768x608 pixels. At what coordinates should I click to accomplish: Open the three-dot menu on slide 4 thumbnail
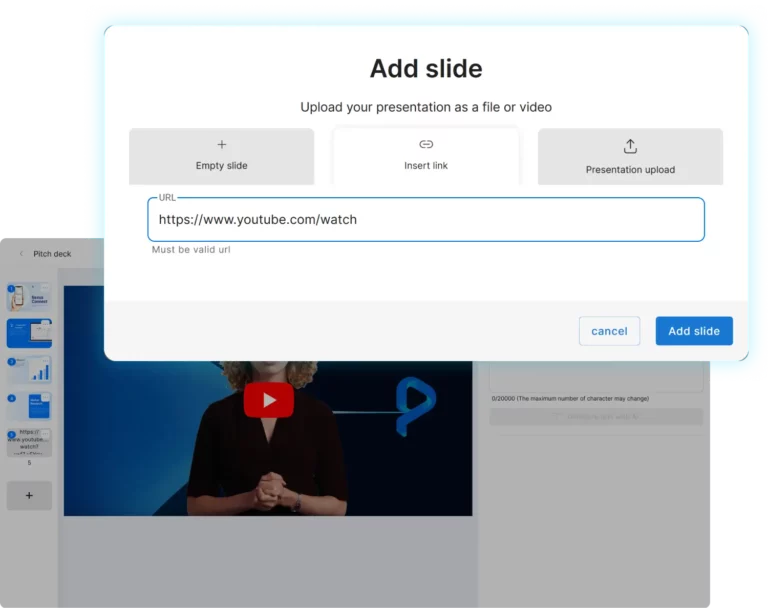coord(45,396)
